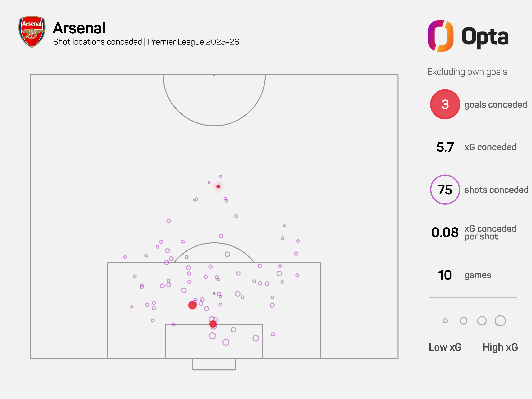532x399 pixels.
Task: Select the purple 75 shots conceded circle
Action: (x=445, y=190)
